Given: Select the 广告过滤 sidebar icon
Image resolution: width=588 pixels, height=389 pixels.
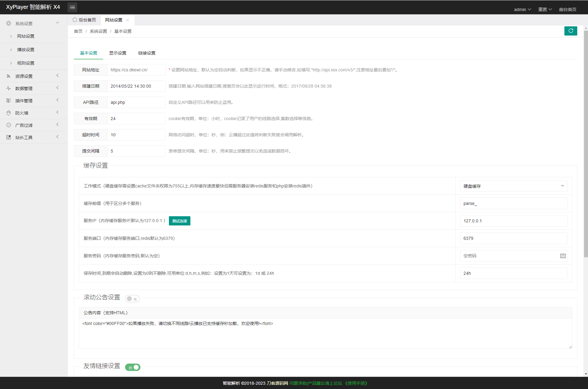Looking at the screenshot, I should coord(8,125).
